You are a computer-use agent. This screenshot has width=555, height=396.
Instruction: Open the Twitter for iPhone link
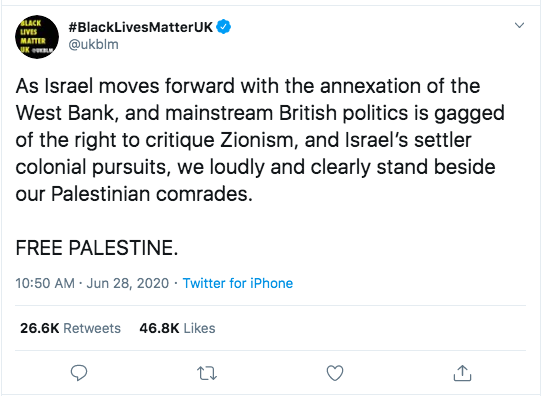[x=238, y=283]
